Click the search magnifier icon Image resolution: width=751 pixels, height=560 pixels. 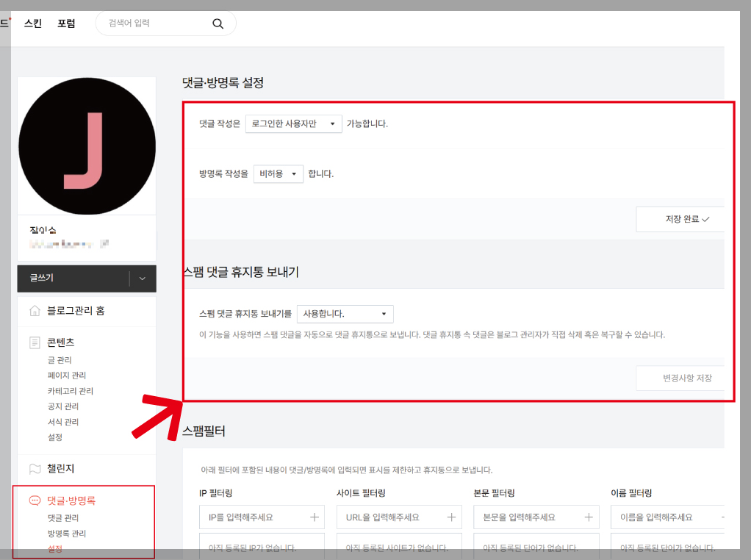click(x=218, y=24)
